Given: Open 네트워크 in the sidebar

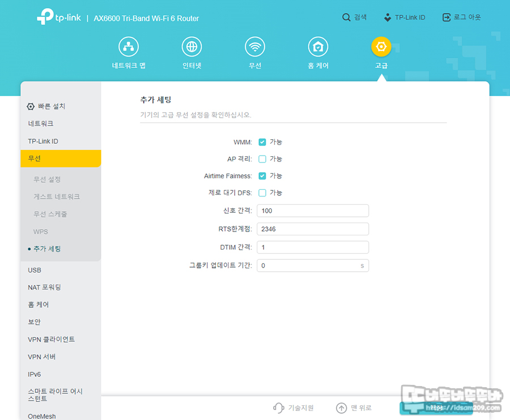Looking at the screenshot, I should [41, 123].
